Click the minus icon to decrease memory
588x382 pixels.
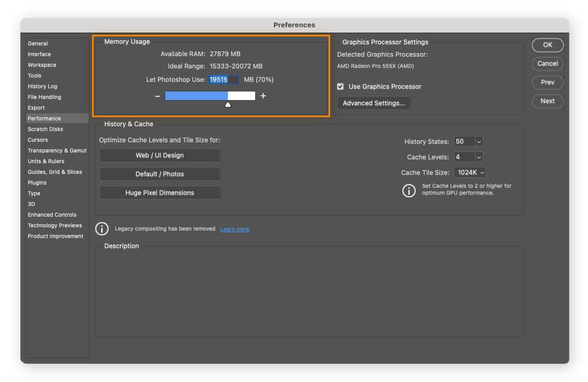tap(157, 96)
